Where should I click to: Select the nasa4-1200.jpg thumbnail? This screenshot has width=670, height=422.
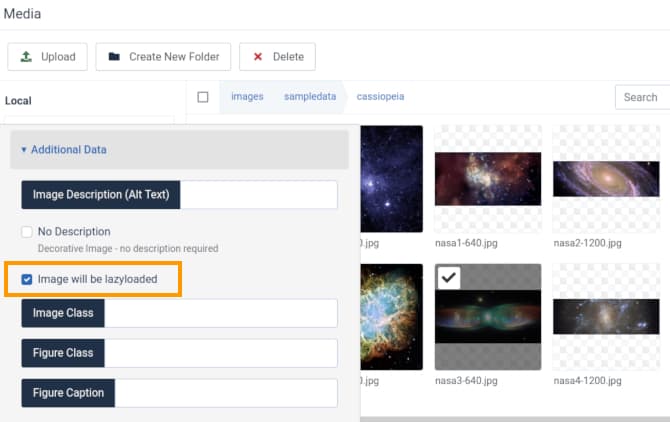click(x=606, y=317)
